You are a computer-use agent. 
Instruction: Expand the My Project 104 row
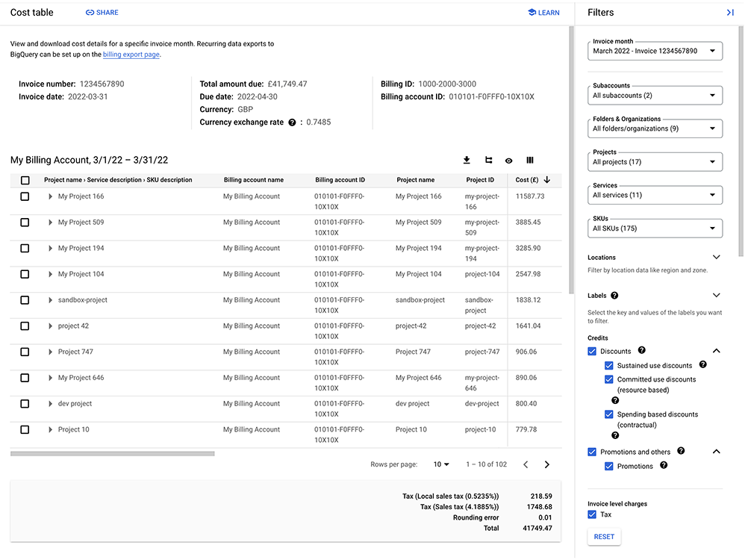(x=50, y=274)
